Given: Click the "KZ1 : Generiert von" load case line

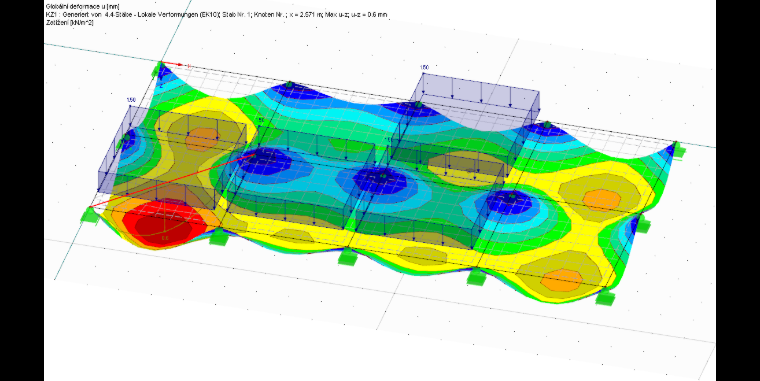Looking at the screenshot, I should coord(216,15).
